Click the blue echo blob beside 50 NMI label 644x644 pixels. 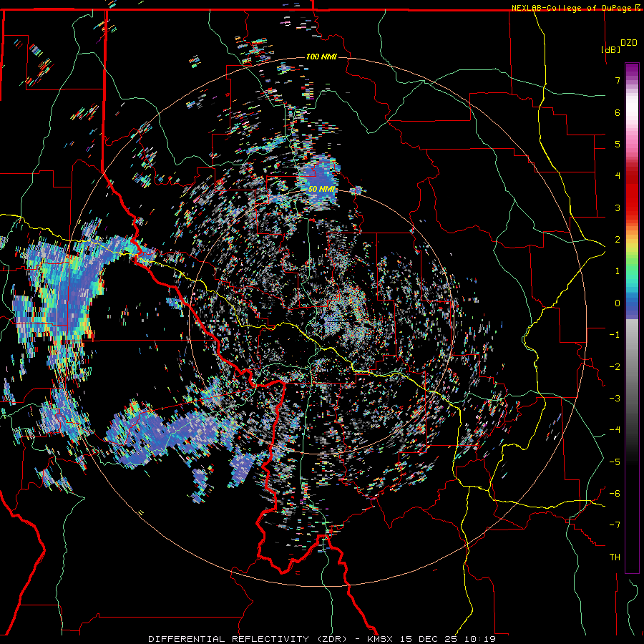tap(321, 179)
